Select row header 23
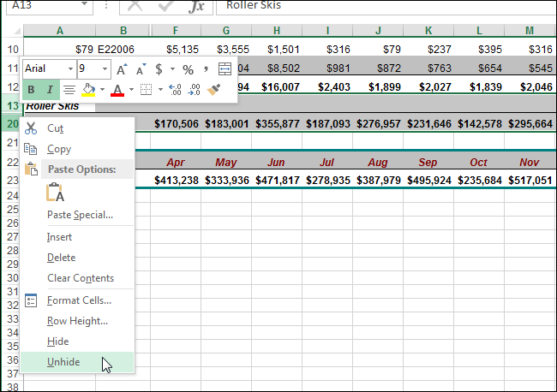 [x=13, y=181]
